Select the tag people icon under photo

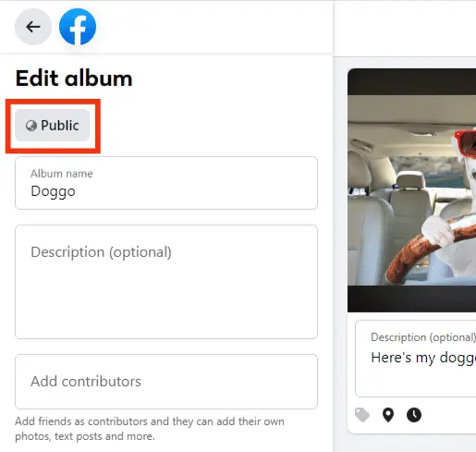[362, 415]
